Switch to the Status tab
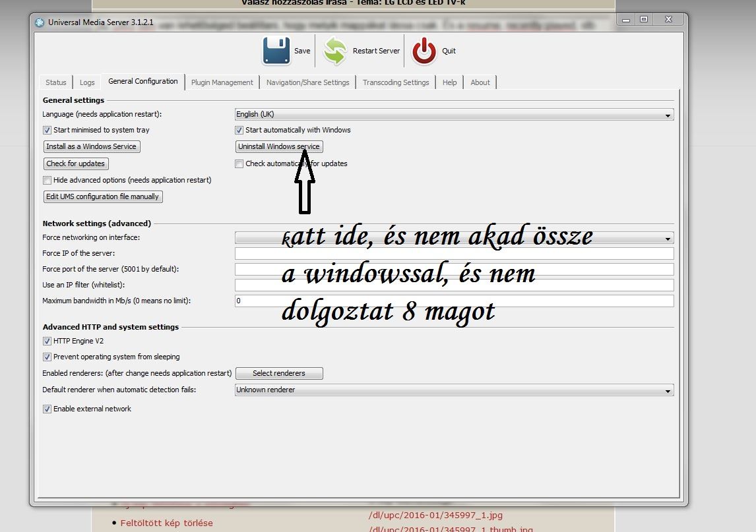Image resolution: width=756 pixels, height=532 pixels. [x=56, y=82]
